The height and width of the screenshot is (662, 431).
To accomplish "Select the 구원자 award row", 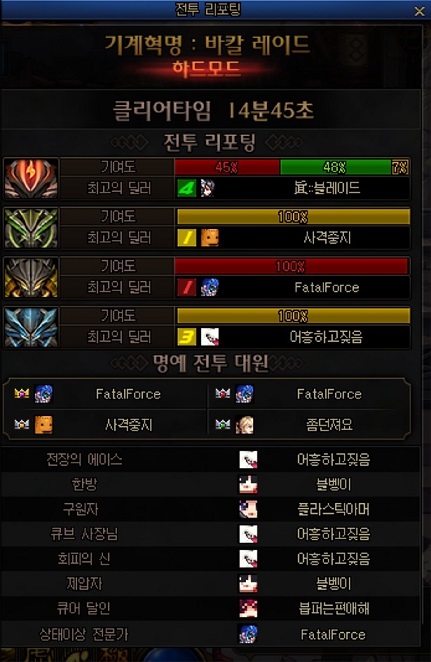I will pyautogui.click(x=211, y=509).
